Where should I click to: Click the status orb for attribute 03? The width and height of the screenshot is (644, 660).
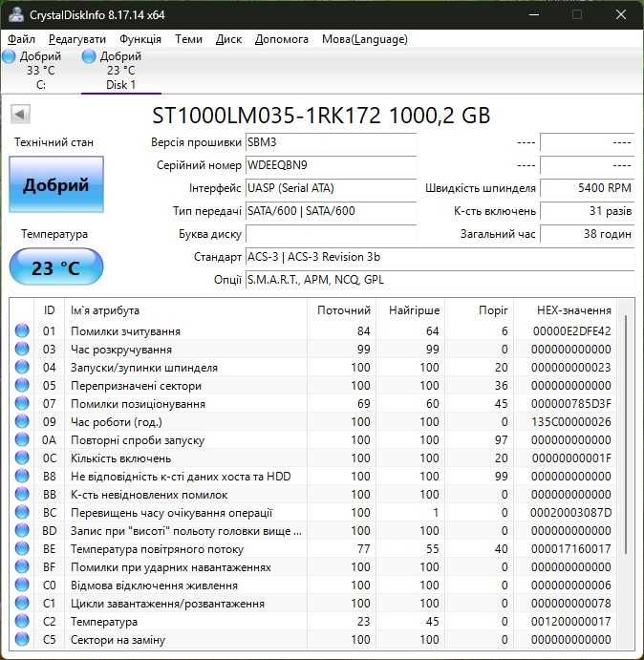pos(22,349)
